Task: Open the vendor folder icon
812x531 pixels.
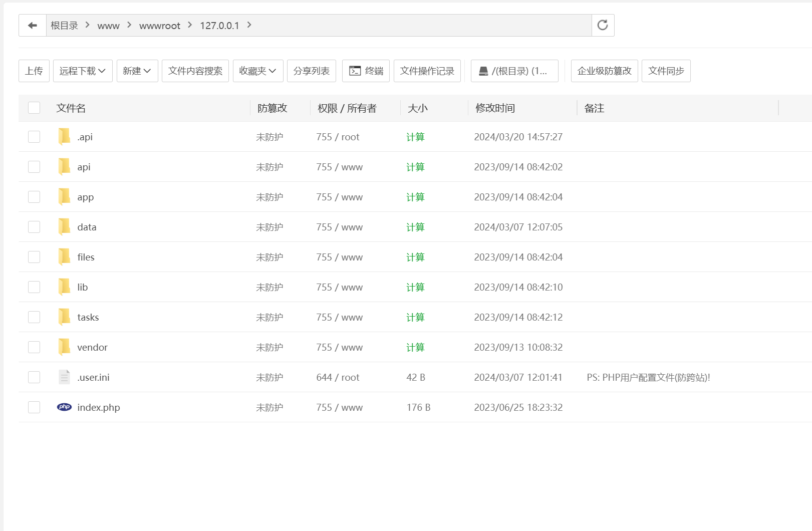Action: point(64,347)
